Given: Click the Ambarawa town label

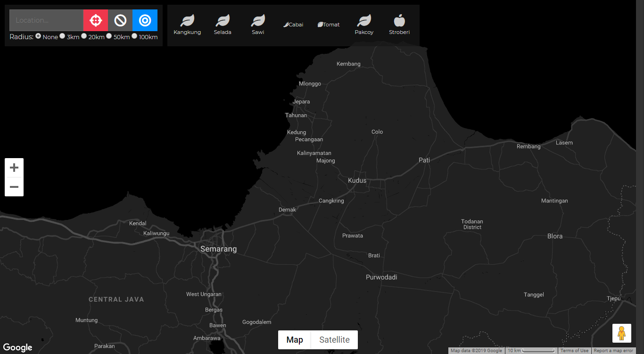Looking at the screenshot, I should tap(206, 338).
